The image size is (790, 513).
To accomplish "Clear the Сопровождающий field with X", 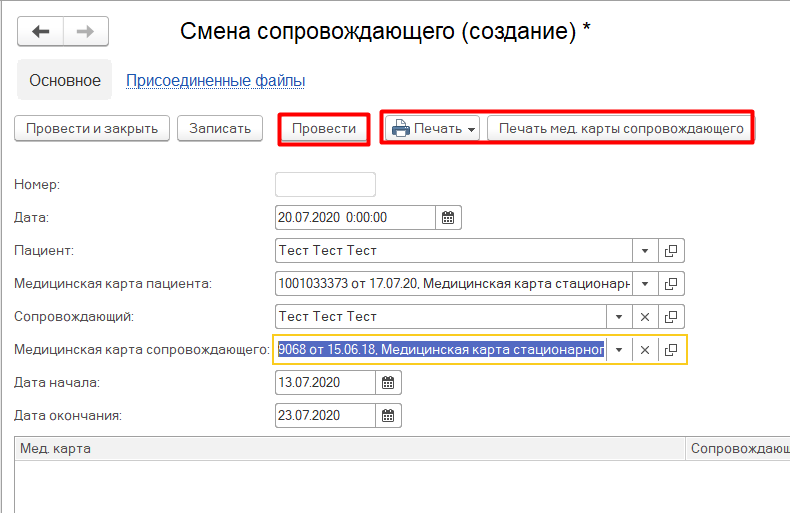I will click(x=645, y=317).
